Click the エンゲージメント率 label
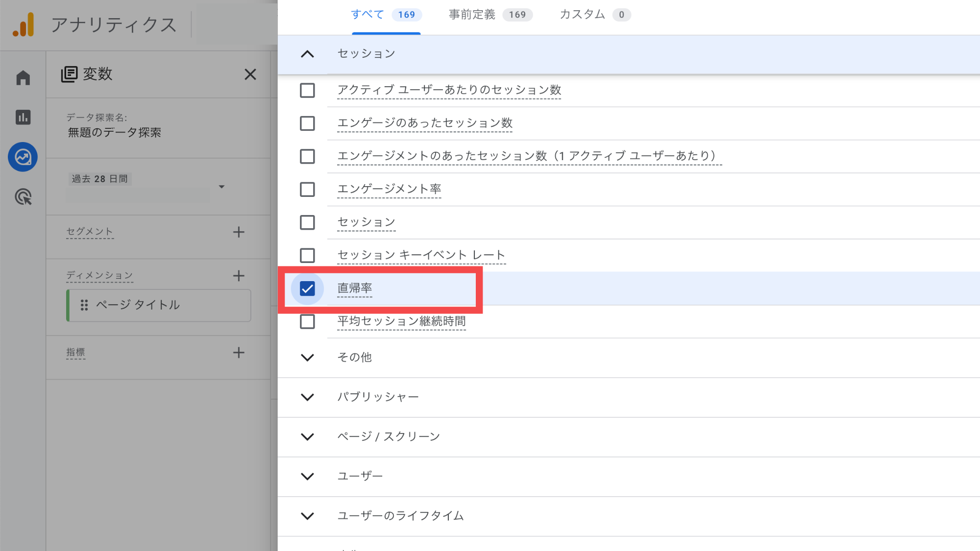The width and height of the screenshot is (980, 551). point(389,189)
